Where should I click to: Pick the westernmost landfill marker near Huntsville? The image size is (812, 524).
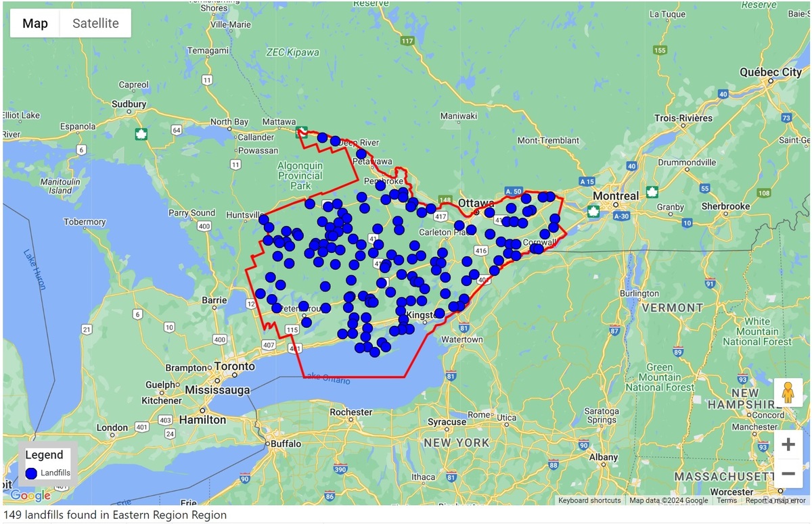tap(263, 218)
